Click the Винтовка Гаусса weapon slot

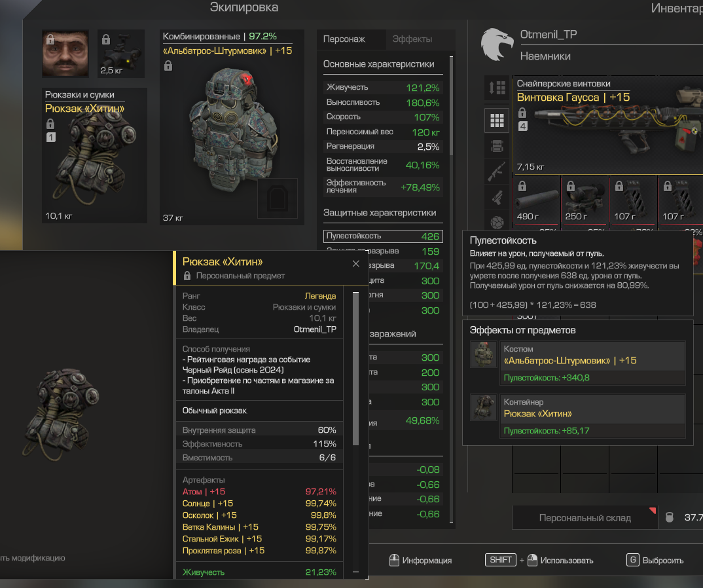pos(607,124)
